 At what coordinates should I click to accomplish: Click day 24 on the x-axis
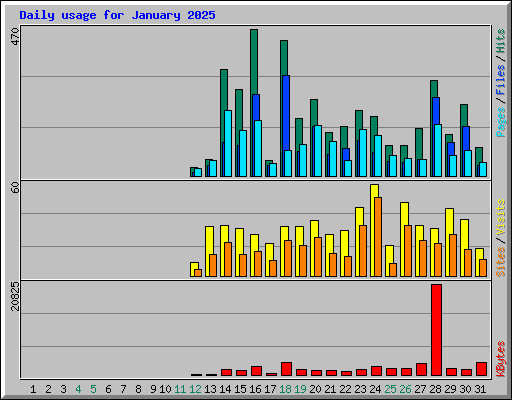[375, 389]
